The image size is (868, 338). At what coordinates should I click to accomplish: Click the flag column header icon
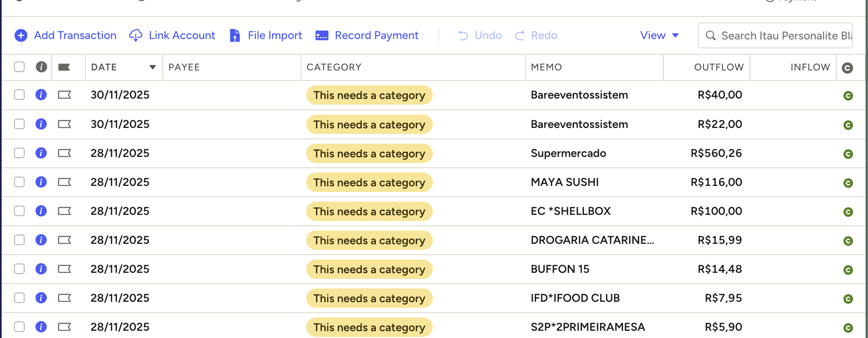[64, 67]
